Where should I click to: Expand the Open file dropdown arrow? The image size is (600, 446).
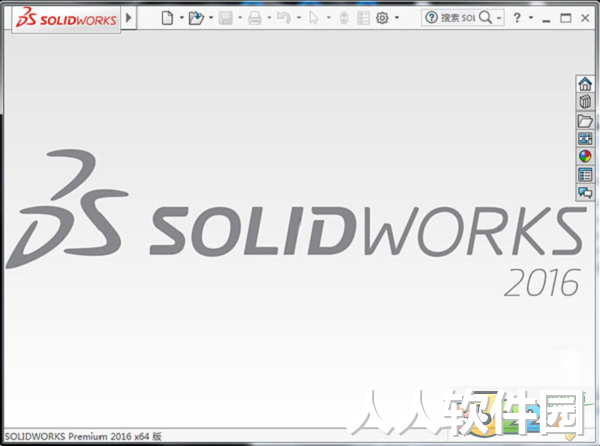click(211, 18)
